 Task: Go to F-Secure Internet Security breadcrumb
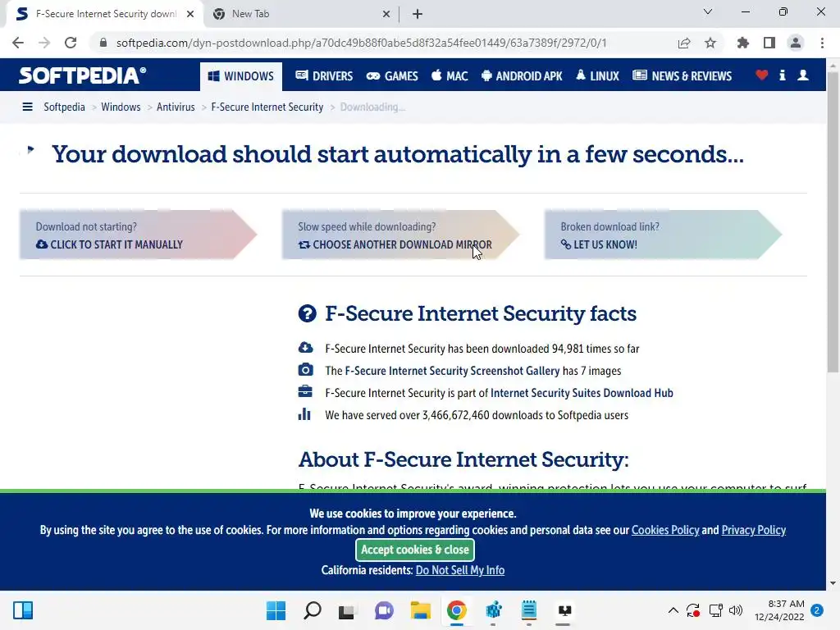pyautogui.click(x=267, y=107)
